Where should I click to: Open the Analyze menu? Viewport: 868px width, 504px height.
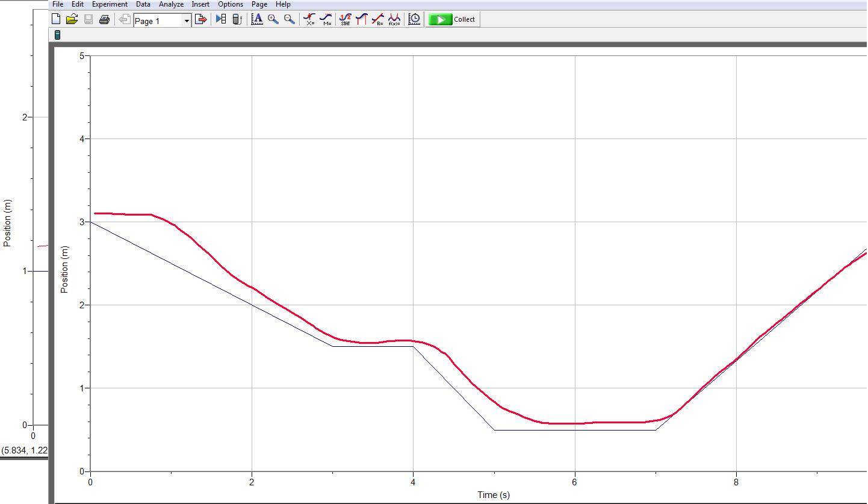pos(171,4)
